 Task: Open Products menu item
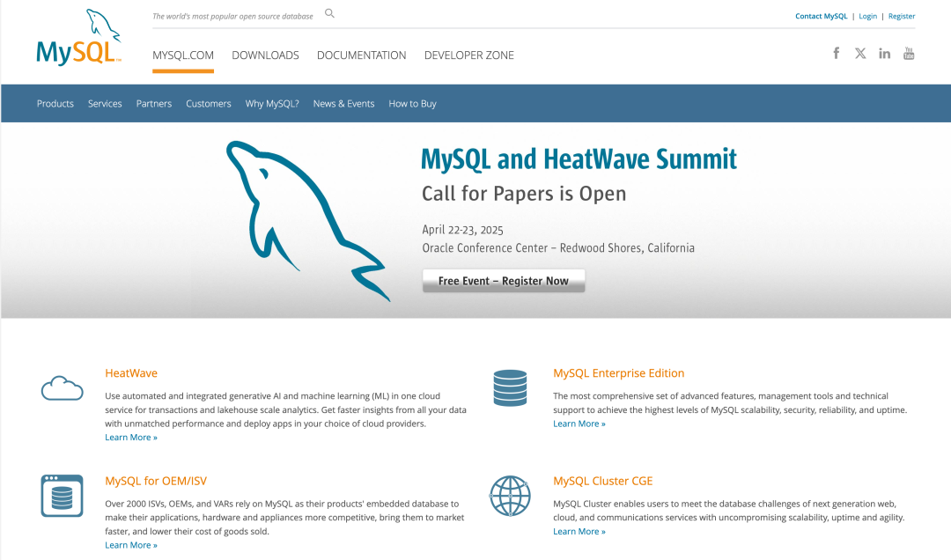[x=55, y=104]
